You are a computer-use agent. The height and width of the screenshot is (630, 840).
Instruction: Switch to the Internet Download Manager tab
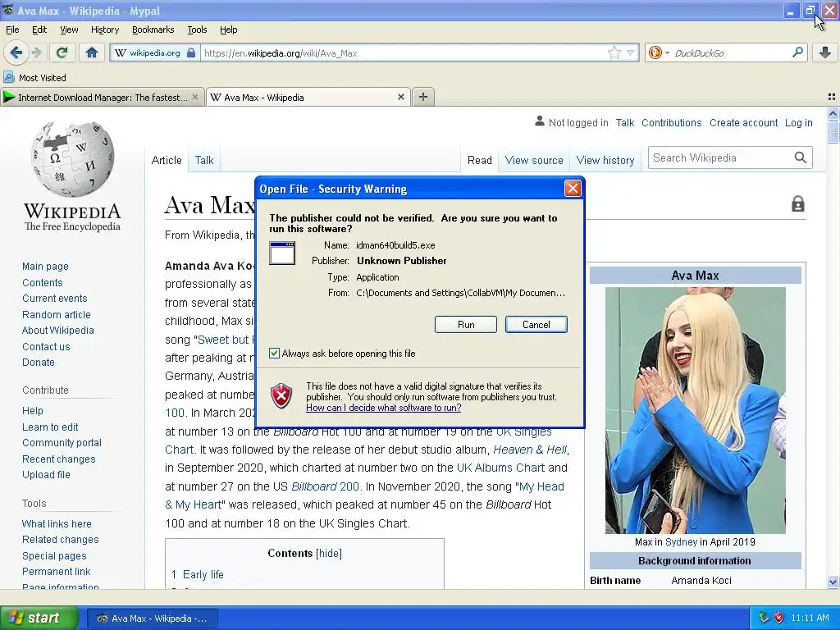102,97
